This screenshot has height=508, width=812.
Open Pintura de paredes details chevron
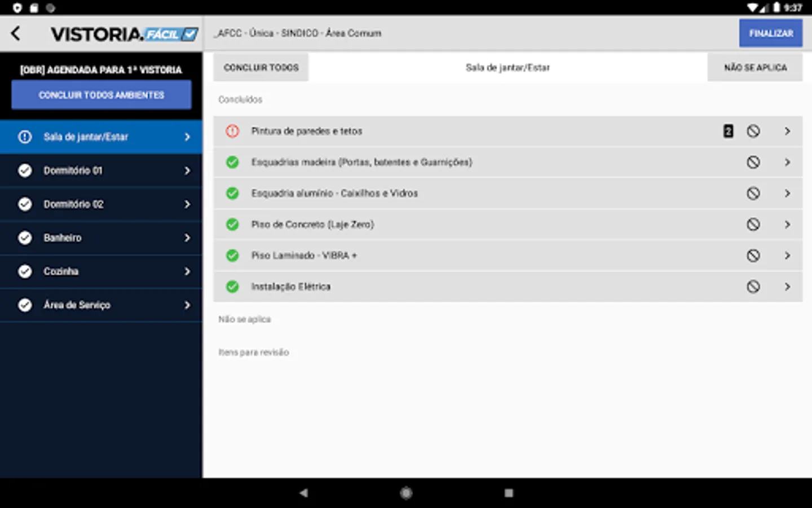787,131
